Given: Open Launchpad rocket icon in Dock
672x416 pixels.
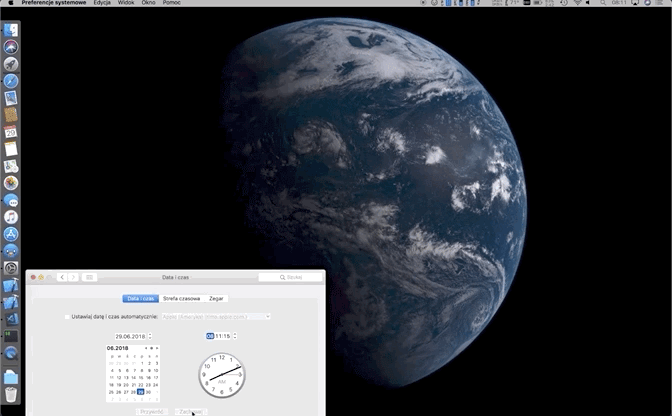Looking at the screenshot, I should point(11,64).
